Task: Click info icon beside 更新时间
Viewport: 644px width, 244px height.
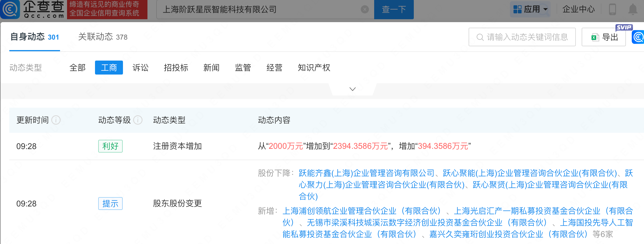Action: (56, 120)
